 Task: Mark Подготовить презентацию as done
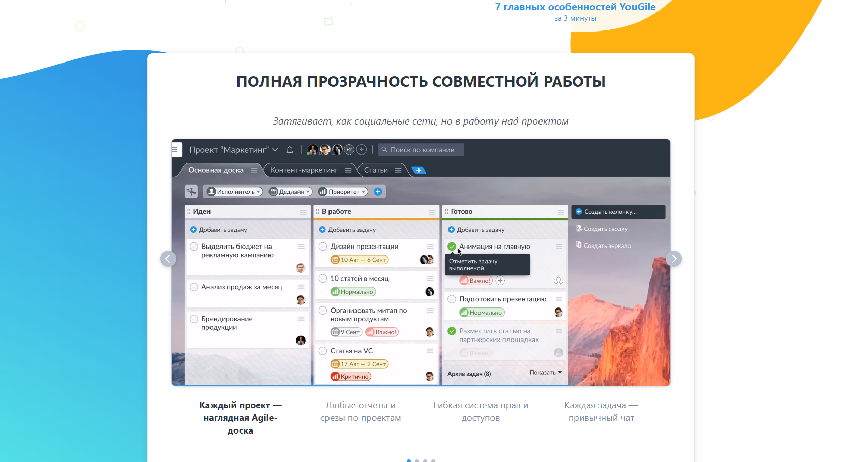click(x=452, y=299)
